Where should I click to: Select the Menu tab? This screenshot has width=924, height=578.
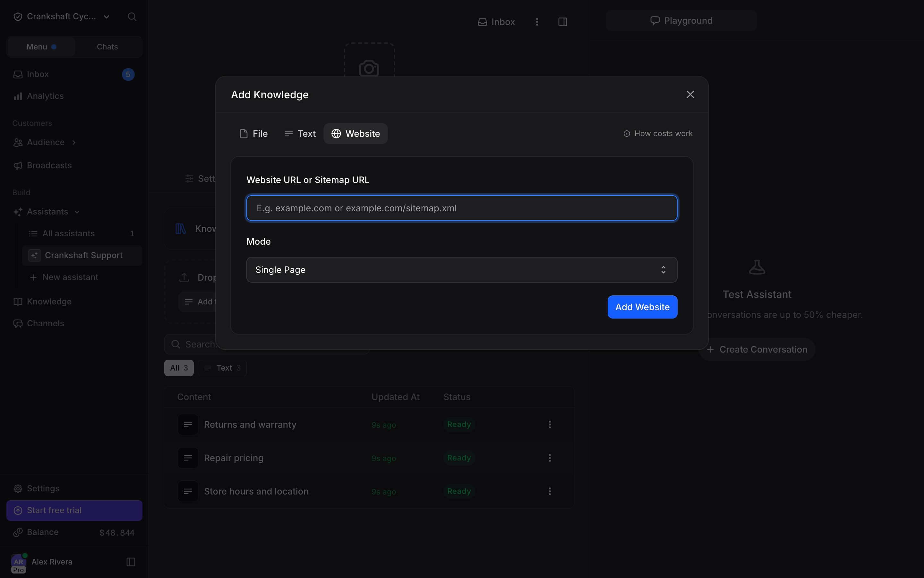[x=41, y=47]
